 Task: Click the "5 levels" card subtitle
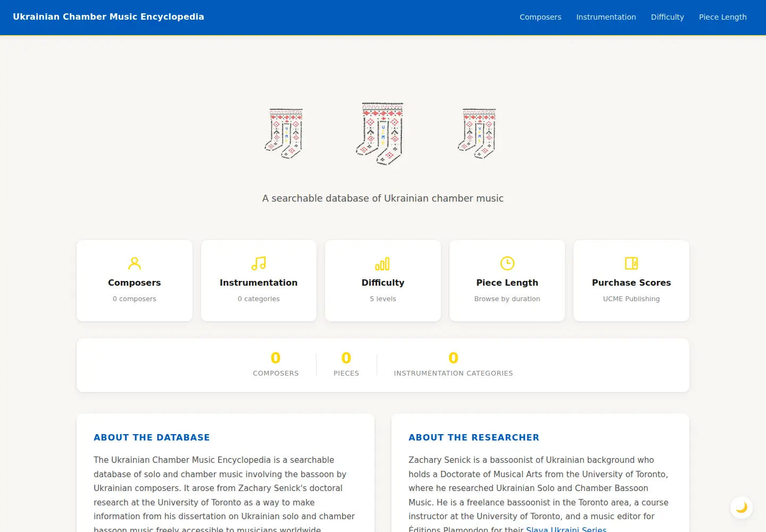383,299
